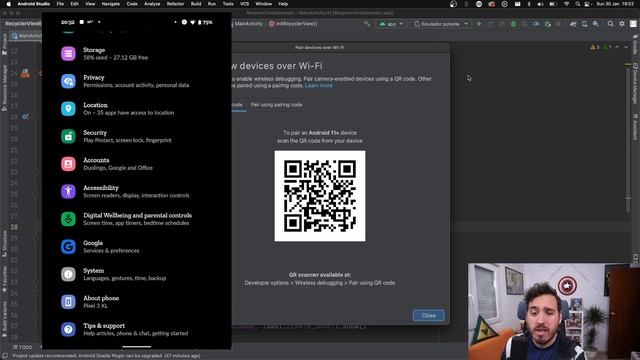Open the VCS menu

[x=244, y=4]
